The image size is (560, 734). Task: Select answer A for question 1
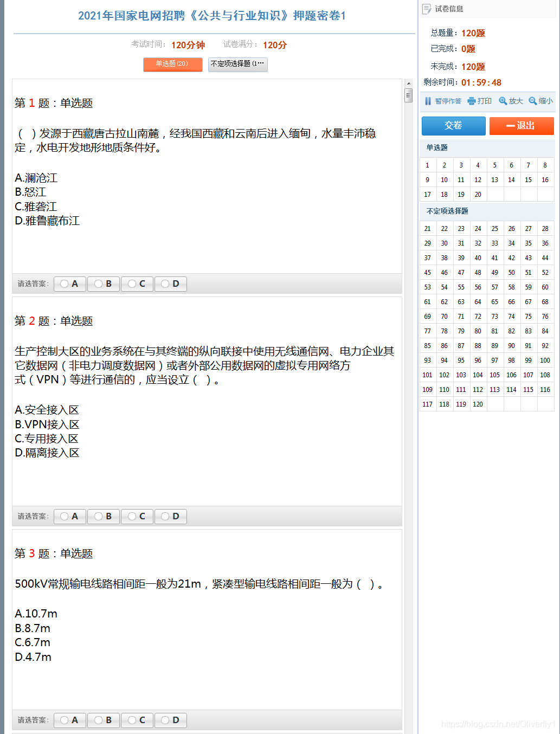coord(70,284)
